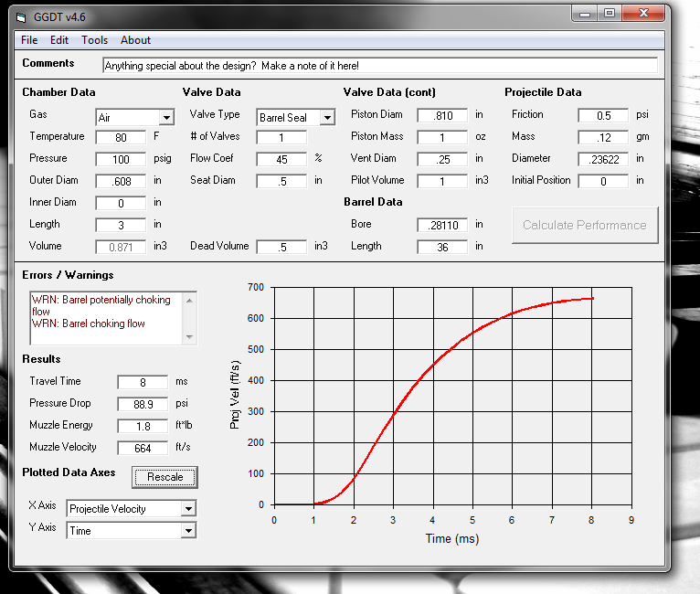Open the File menu

(29, 40)
